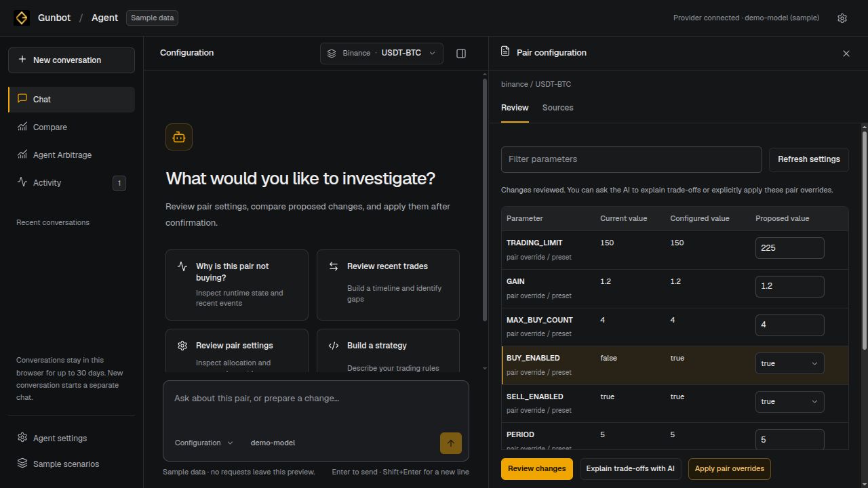Screen dimensions: 868x488
Task: Click the Gunbot logo icon
Action: coord(22,18)
